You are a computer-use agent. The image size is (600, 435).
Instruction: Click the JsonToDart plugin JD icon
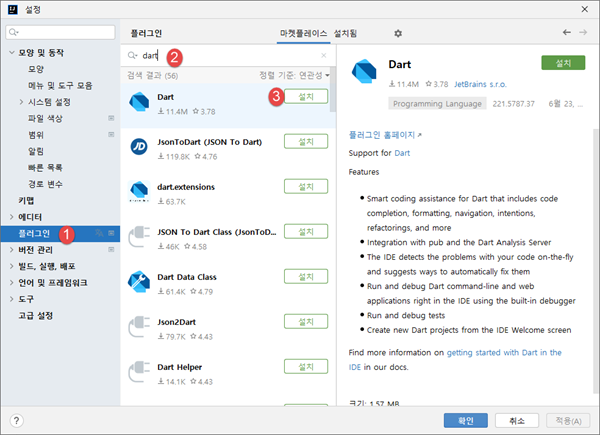tap(139, 147)
